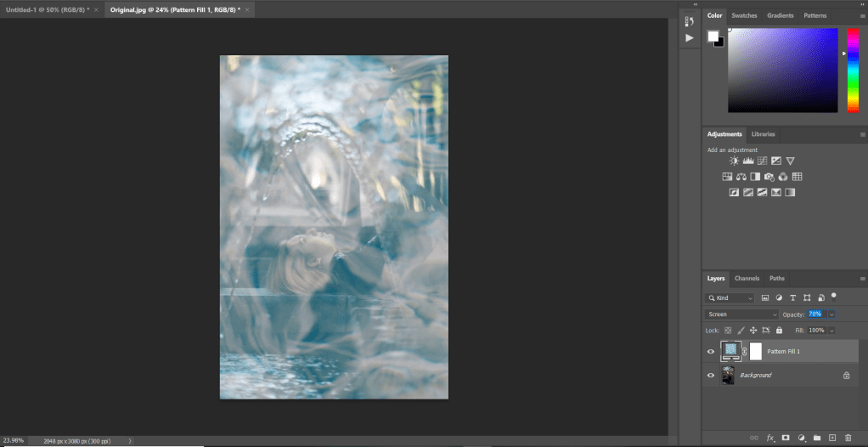This screenshot has height=447, width=868.
Task: Toggle the layer filter on/off switch
Action: pos(834,297)
